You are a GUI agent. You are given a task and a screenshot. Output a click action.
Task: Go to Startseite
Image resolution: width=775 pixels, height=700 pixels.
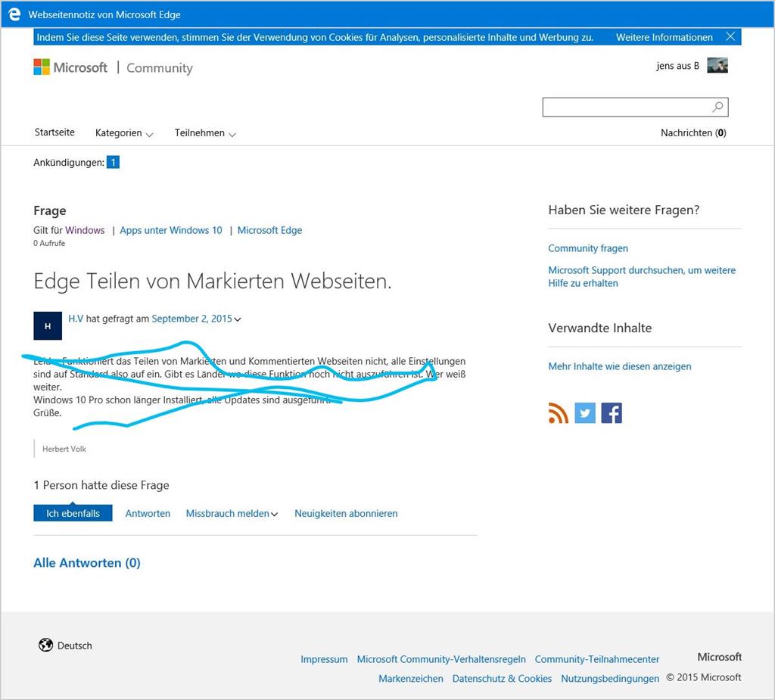54,132
